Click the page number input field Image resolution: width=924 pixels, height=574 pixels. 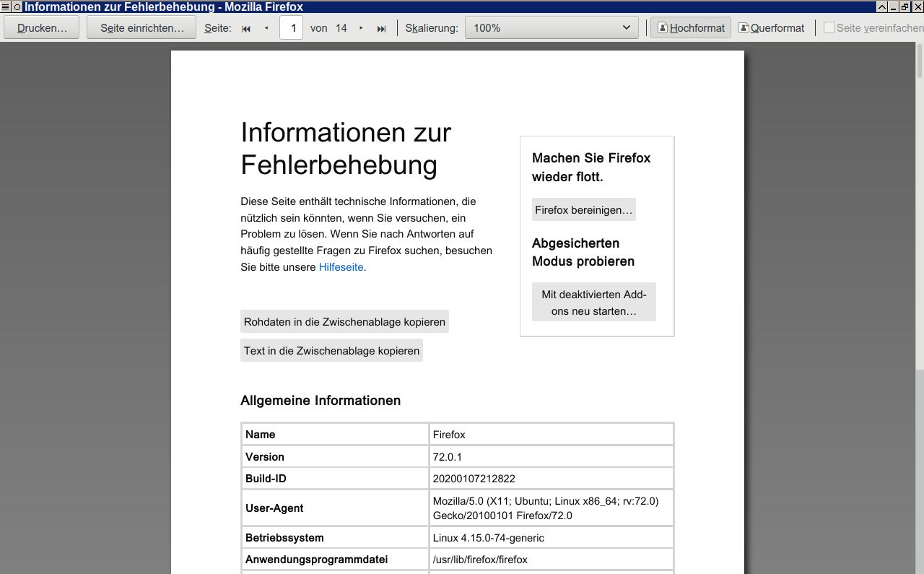291,28
